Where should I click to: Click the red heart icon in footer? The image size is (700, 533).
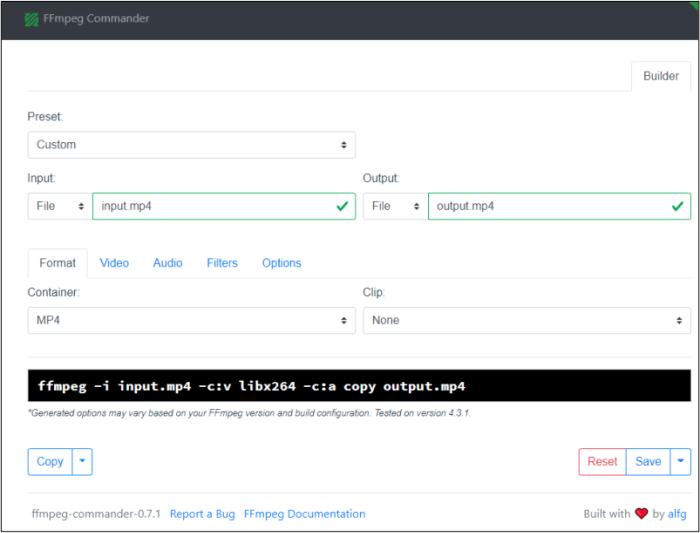(642, 514)
